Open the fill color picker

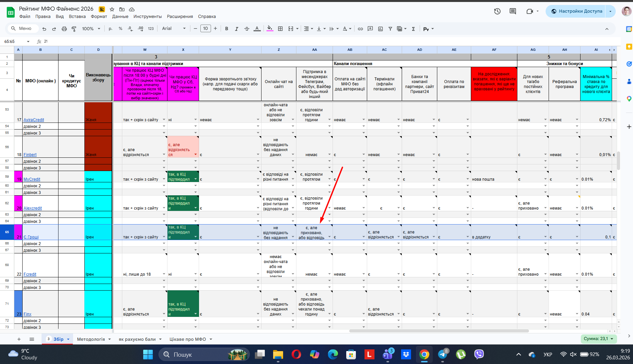click(x=270, y=29)
